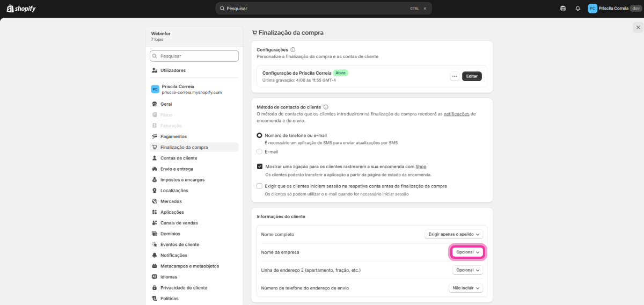This screenshot has height=305, width=644.
Task: Click the Última gravação timestamp text
Action: coord(299,80)
